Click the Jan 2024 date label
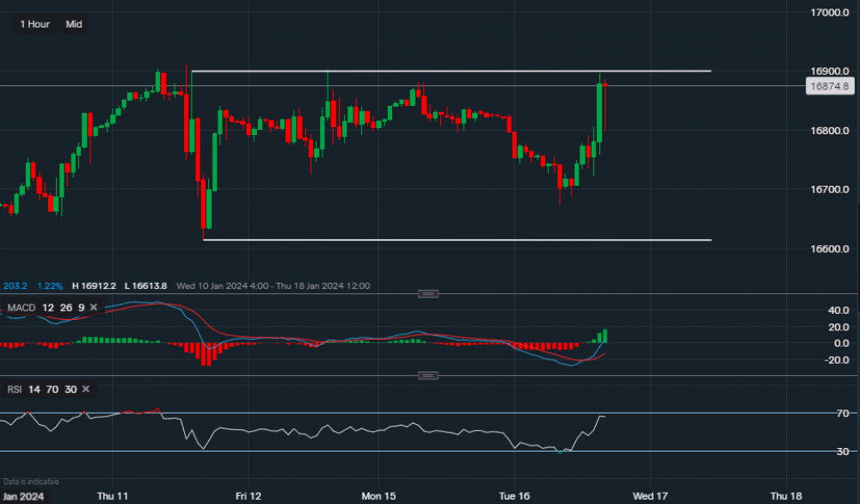The height and width of the screenshot is (504, 860). tap(24, 496)
